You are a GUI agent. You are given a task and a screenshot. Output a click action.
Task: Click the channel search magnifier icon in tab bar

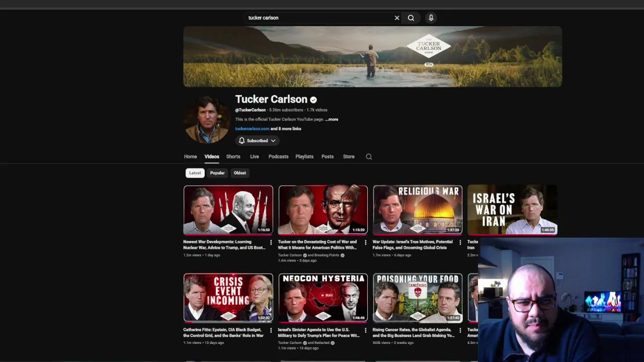click(x=369, y=156)
